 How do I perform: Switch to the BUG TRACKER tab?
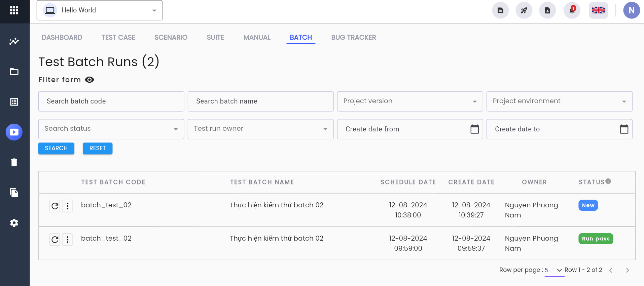coord(354,38)
